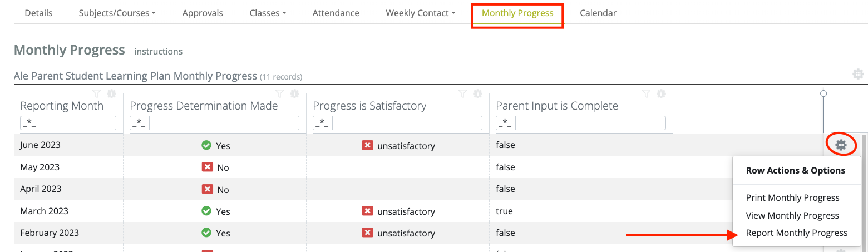This screenshot has height=252, width=868.
Task: Expand the Classes dropdown tab
Action: (268, 13)
